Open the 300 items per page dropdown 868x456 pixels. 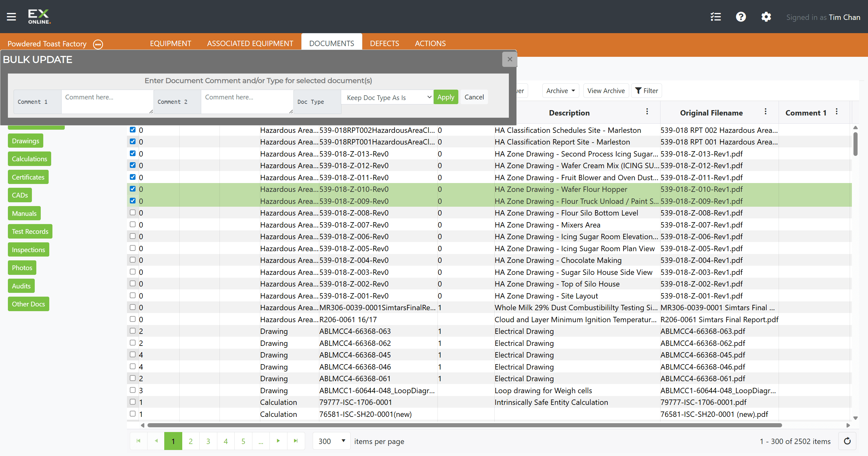[332, 441]
